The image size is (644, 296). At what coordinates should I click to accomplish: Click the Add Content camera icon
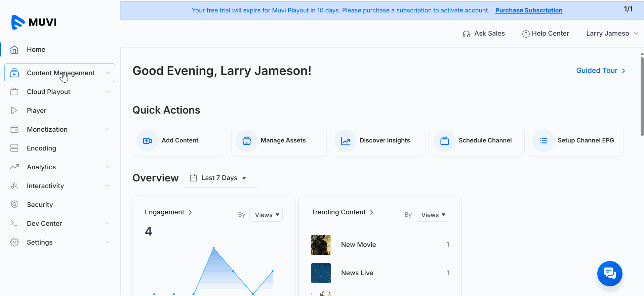pyautogui.click(x=147, y=141)
